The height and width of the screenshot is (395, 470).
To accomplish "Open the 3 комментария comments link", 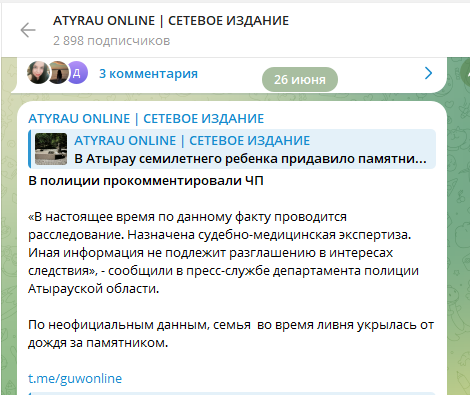I will pos(148,74).
